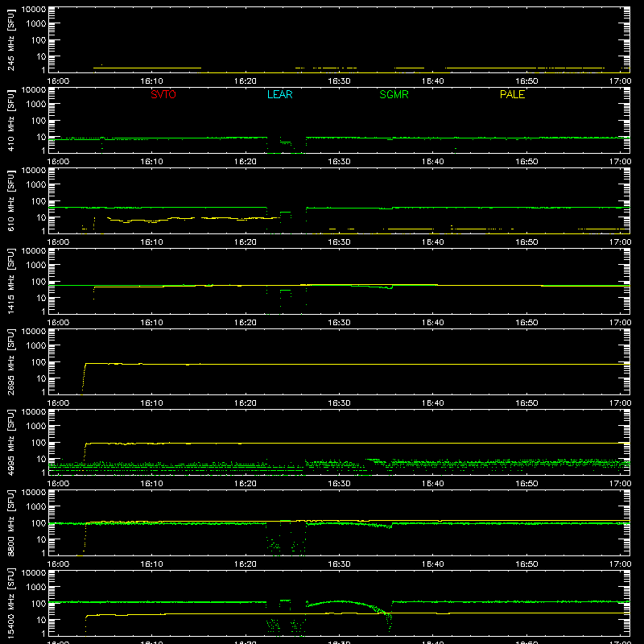Click the 16:30 tick under the 245 MHz plot
The height and width of the screenshot is (644, 644).
click(339, 81)
